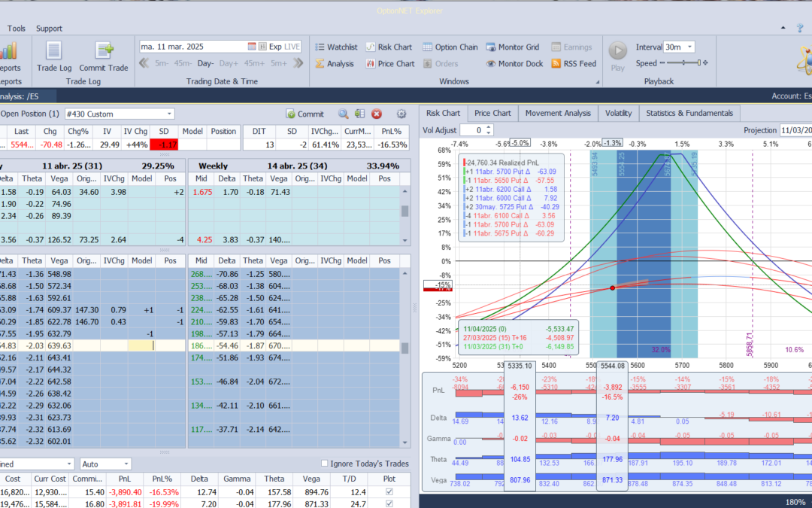Open the Trade Log
The height and width of the screenshot is (508, 812).
point(54,56)
